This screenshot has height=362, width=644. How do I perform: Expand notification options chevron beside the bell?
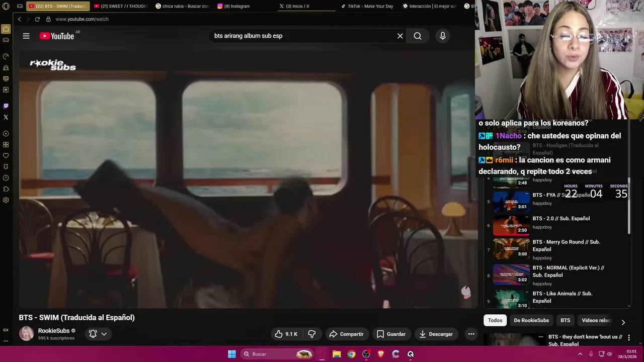pyautogui.click(x=104, y=334)
